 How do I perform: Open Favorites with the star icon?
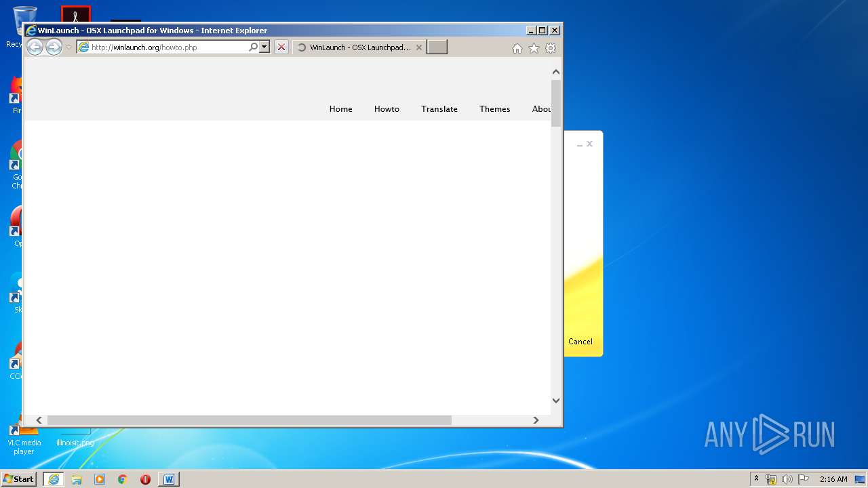coord(534,48)
